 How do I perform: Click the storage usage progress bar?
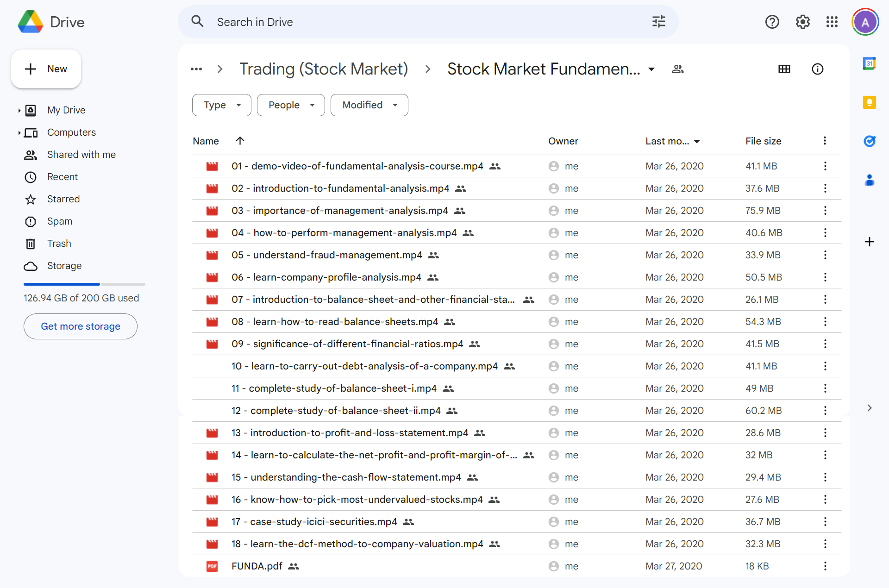pos(84,284)
